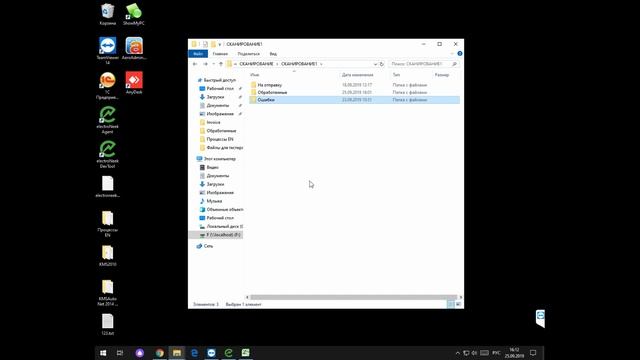This screenshot has width=640, height=360.
Task: Open the Вид ribbon tab
Action: tap(273, 54)
